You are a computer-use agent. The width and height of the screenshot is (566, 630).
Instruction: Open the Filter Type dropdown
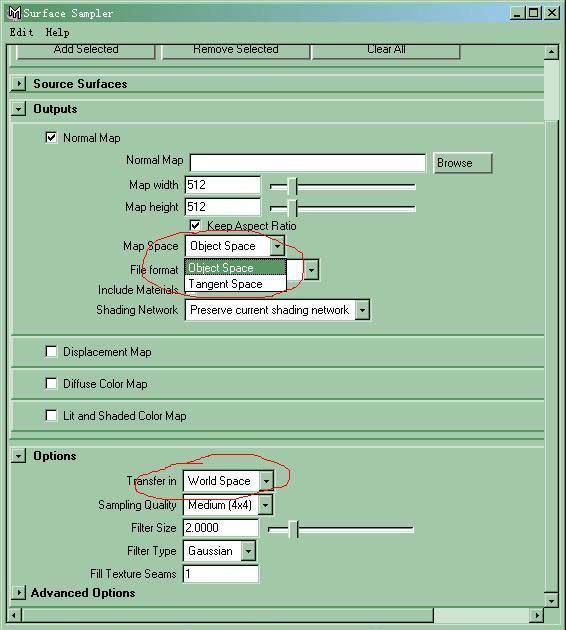219,551
